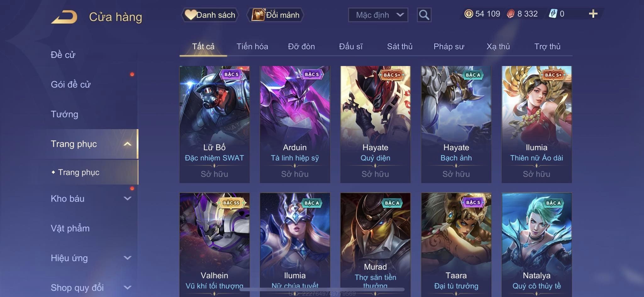Select Lữ Bố Đặc nhiệm SWAT skin card
Image resolution: width=644 pixels, height=297 pixels.
click(x=214, y=124)
